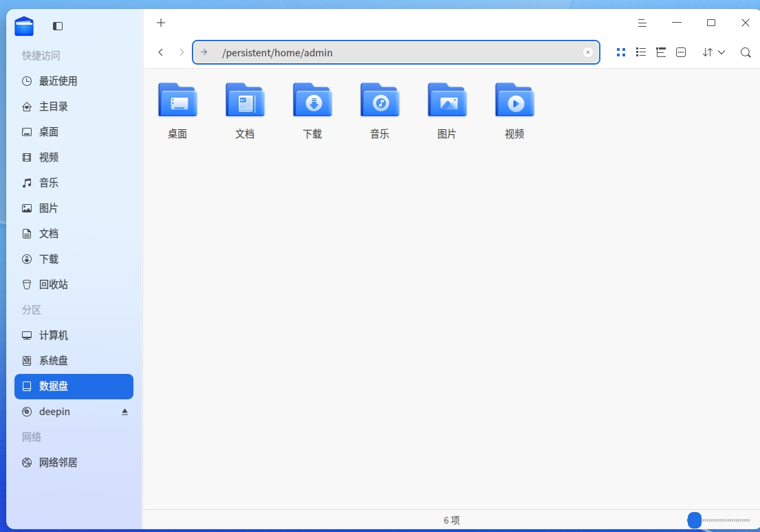Viewport: 760px width, 532px height.
Task: Select 文档 in the sidebar
Action: pos(74,234)
